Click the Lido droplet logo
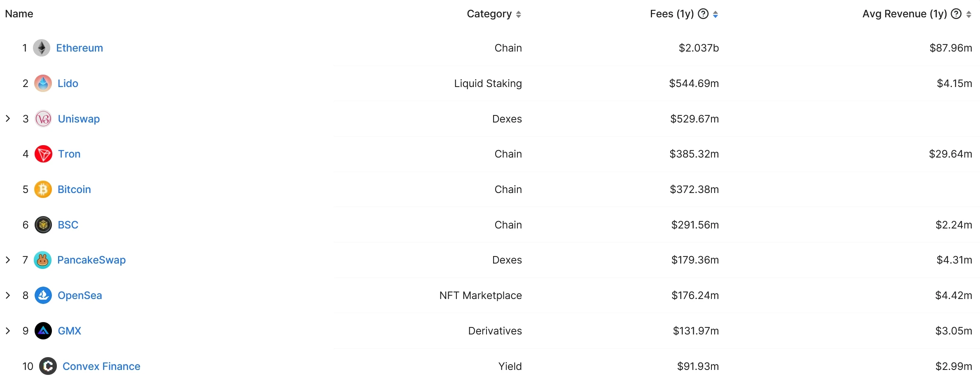 pyautogui.click(x=43, y=84)
